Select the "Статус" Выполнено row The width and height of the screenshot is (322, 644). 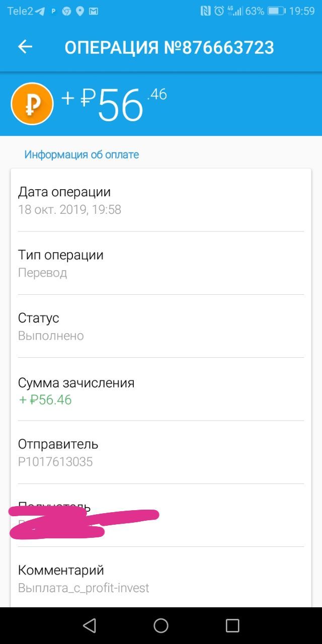(161, 326)
